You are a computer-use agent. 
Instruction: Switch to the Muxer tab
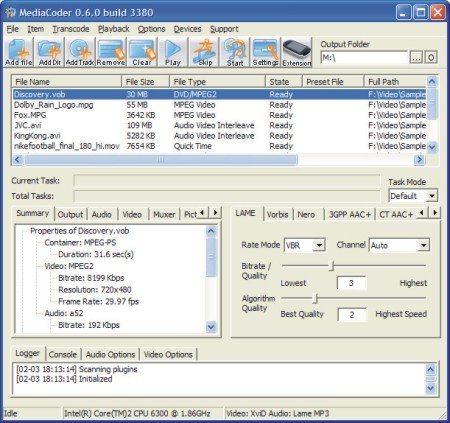164,214
